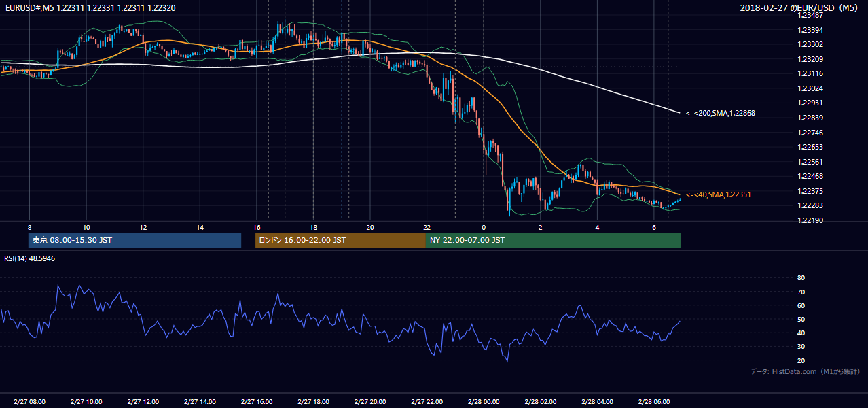Click hour label 14 under price chart
The height and width of the screenshot is (408, 868).
(x=200, y=227)
